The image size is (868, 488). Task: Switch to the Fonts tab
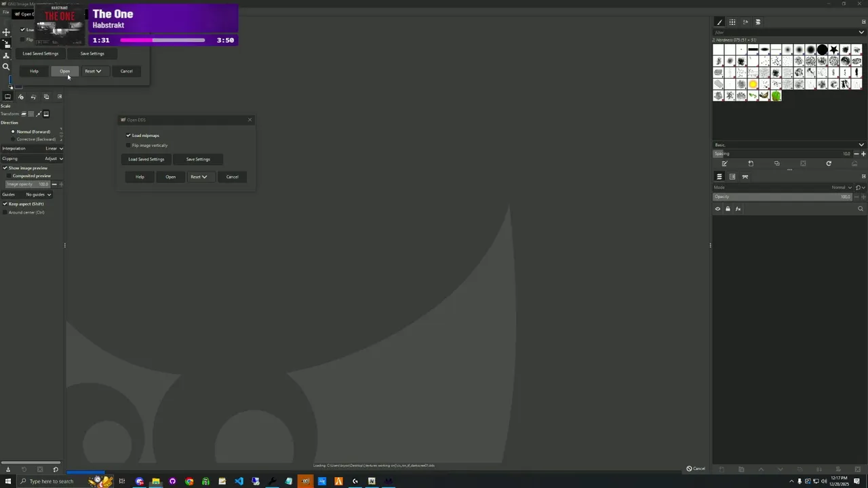click(745, 22)
